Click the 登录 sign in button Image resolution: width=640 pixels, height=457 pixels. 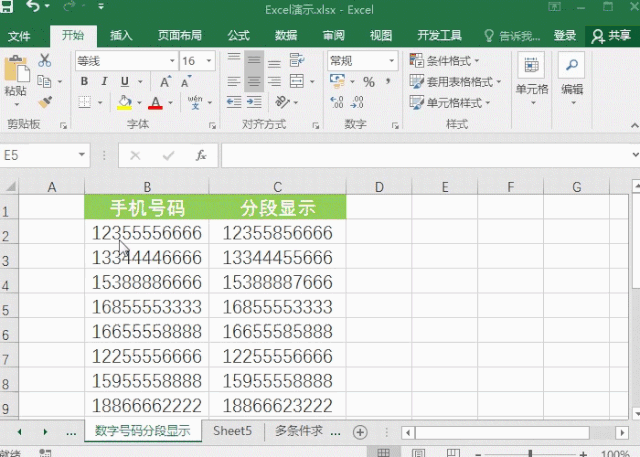coord(565,36)
